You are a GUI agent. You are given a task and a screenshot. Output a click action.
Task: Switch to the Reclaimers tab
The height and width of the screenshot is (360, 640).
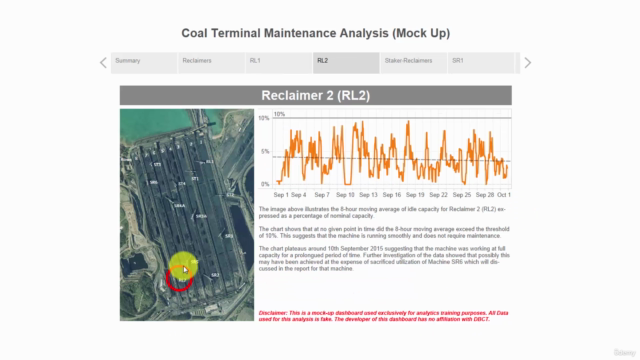point(211,63)
